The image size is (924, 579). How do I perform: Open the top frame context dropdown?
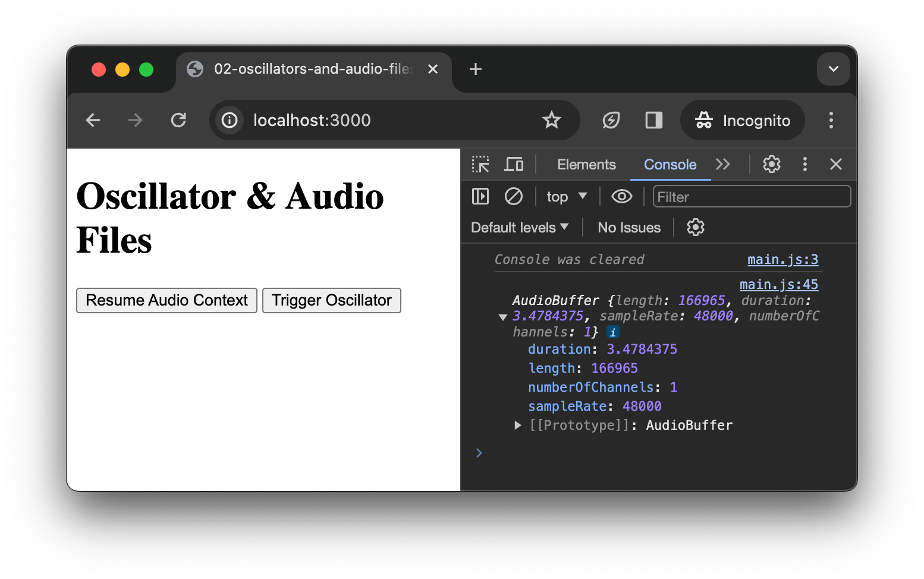[x=565, y=196]
